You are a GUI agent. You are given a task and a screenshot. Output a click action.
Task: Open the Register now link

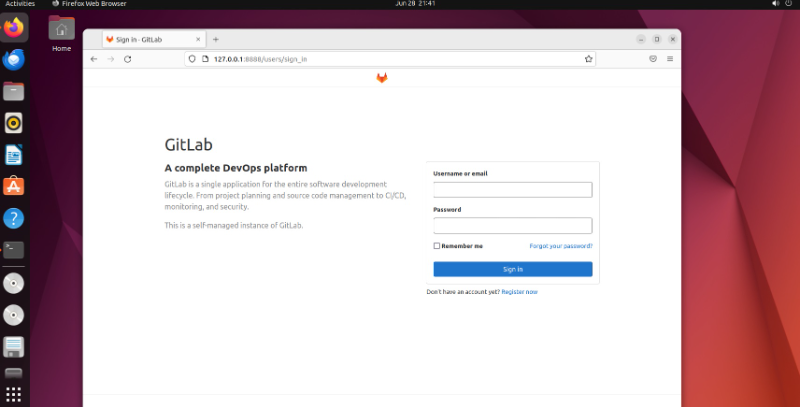[519, 292]
